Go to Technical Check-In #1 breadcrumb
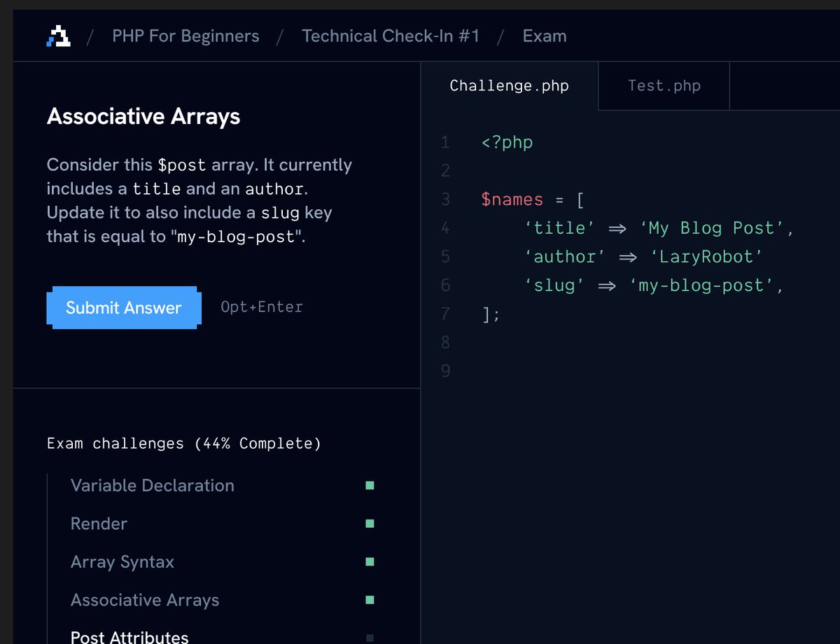The width and height of the screenshot is (840, 644). [x=391, y=36]
